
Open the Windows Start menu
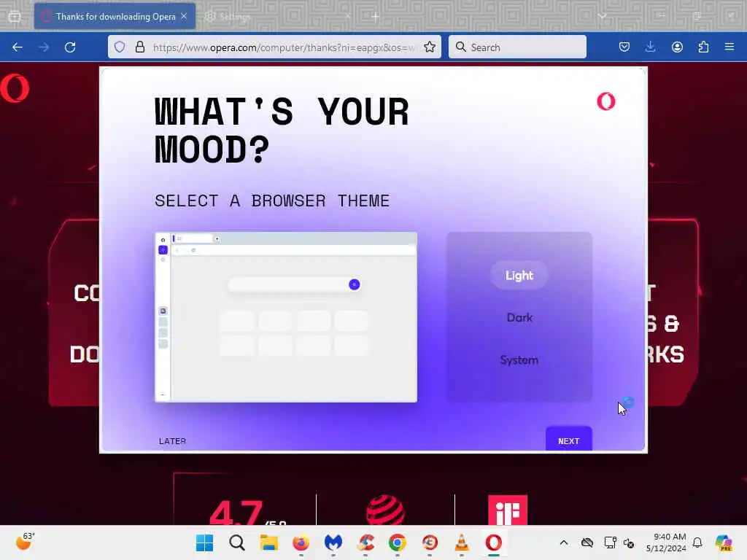point(205,542)
